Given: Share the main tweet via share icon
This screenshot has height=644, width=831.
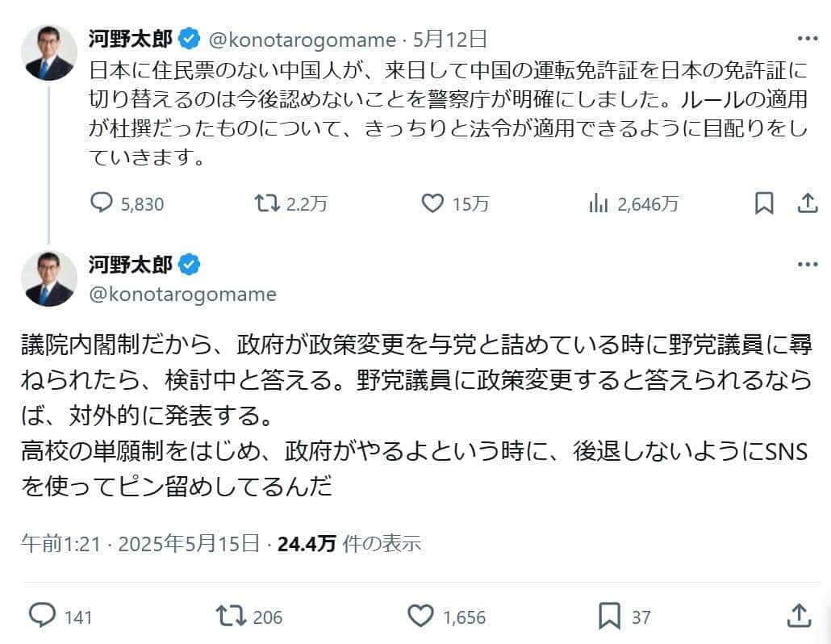Looking at the screenshot, I should (x=798, y=615).
